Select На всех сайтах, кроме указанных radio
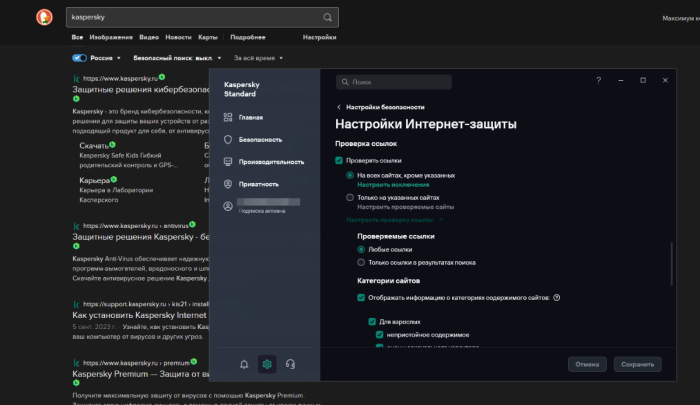Image resolution: width=700 pixels, height=405 pixels. [350, 175]
